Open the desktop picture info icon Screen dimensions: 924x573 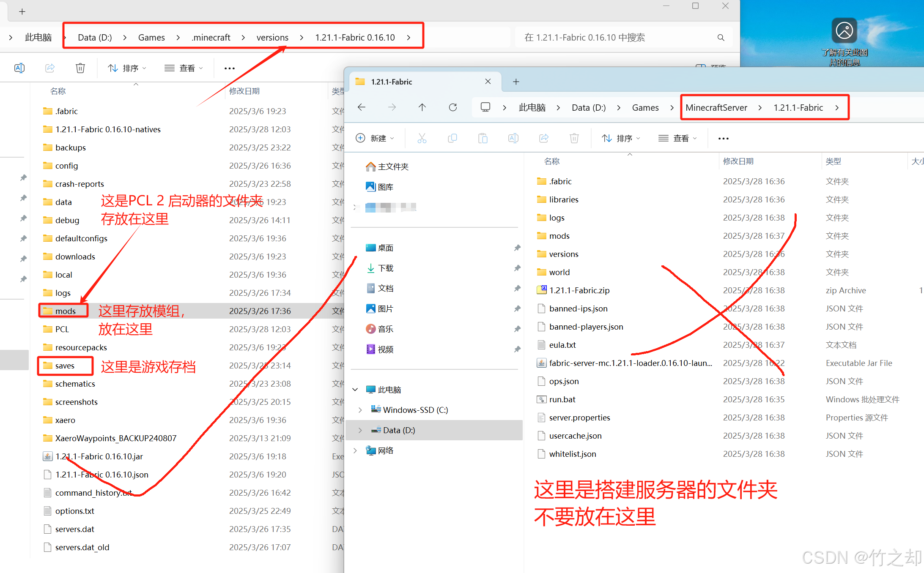[x=844, y=31]
